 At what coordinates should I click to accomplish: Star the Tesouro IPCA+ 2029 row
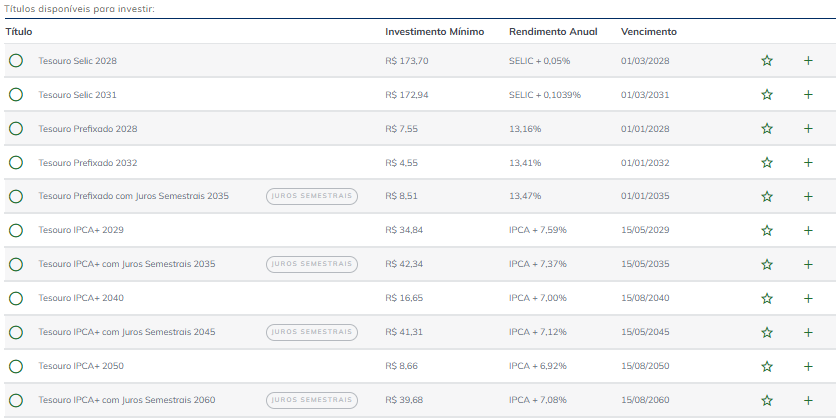pyautogui.click(x=767, y=230)
